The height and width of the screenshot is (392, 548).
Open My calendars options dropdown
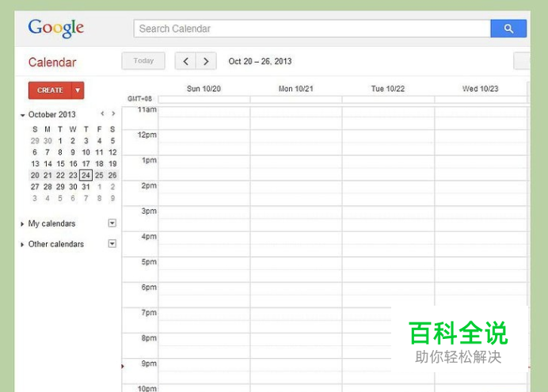click(x=112, y=223)
